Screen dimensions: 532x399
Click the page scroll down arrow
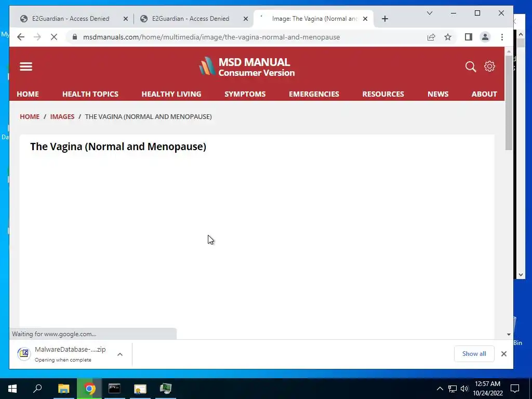click(x=509, y=334)
